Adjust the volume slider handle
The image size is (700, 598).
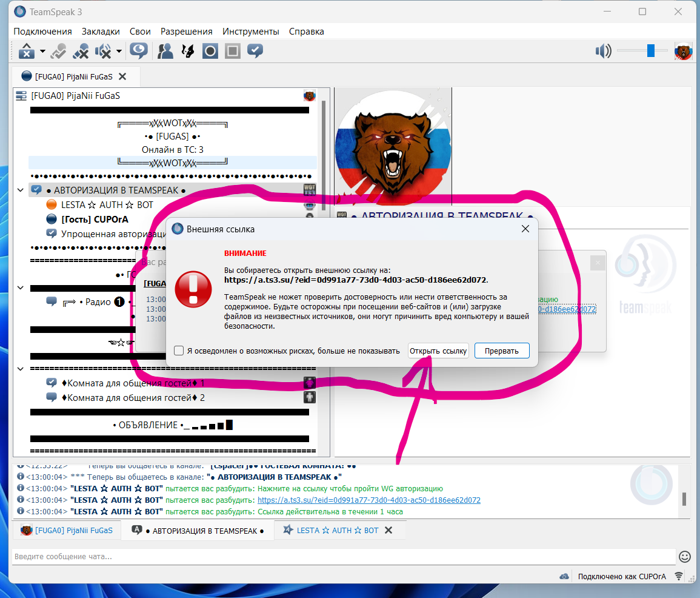point(650,51)
